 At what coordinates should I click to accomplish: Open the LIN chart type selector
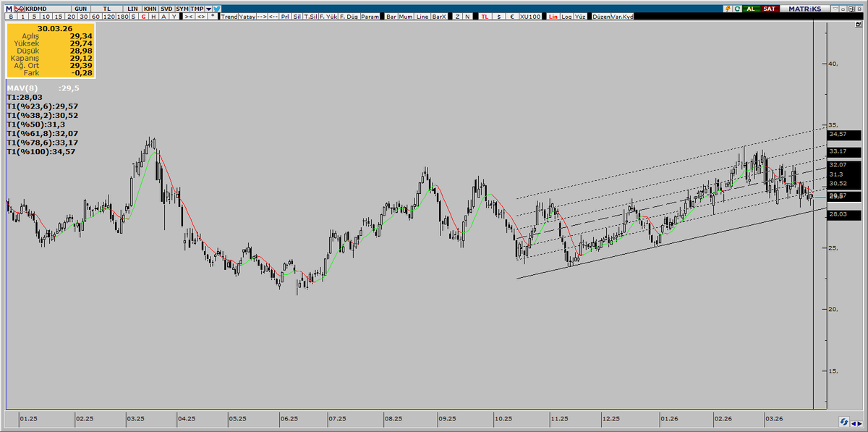132,9
